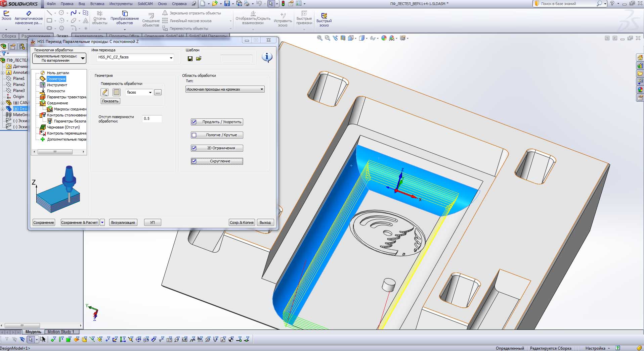Screen dimensions: 644x351
Task: Save template with disk icon in Шаблон
Action: [x=190, y=58]
